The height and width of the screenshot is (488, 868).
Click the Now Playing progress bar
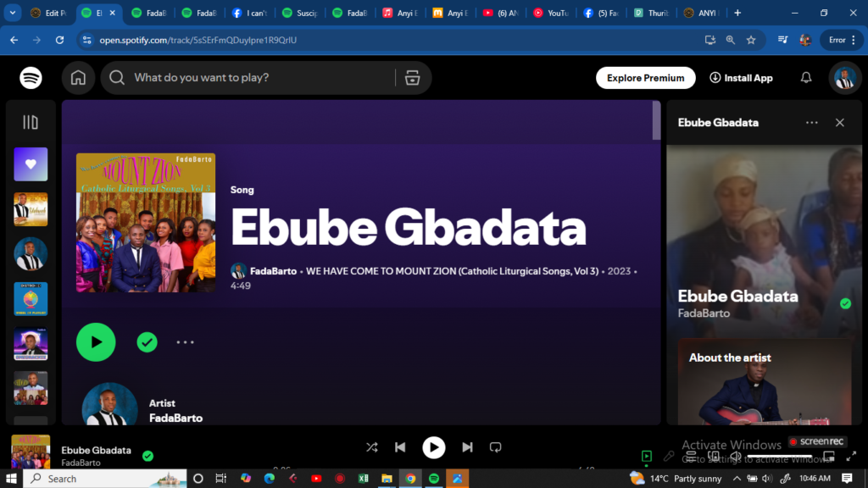click(x=433, y=468)
